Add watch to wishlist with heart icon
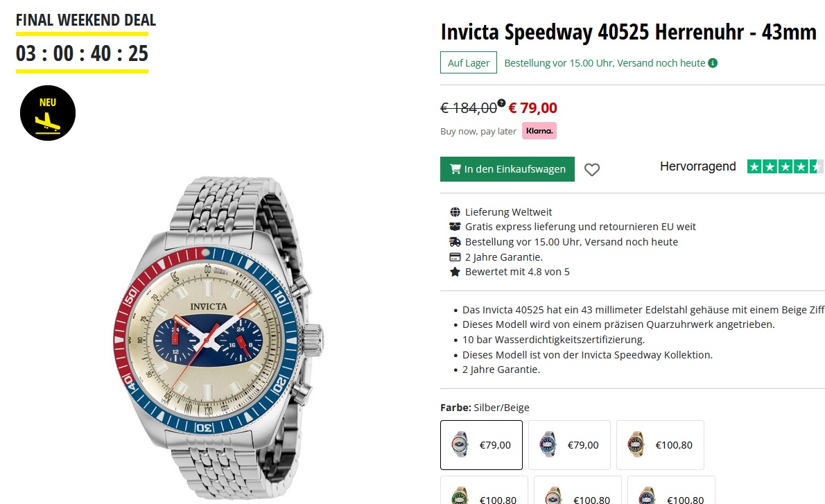The image size is (825, 504). click(x=591, y=169)
